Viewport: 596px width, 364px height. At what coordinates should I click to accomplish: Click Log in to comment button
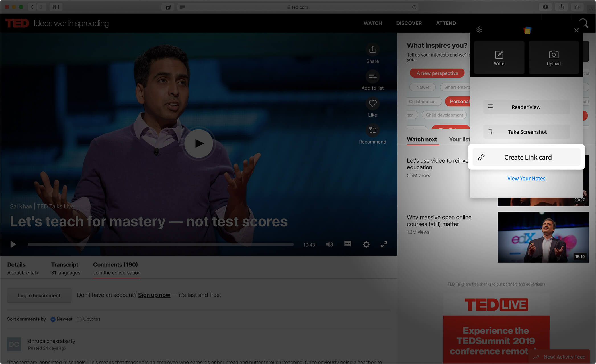pyautogui.click(x=39, y=295)
